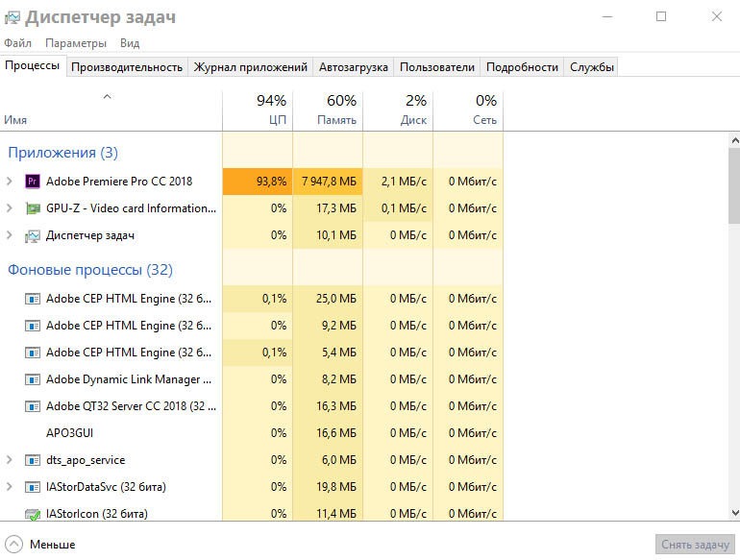Click the 19,8 МБ memory cell

click(328, 487)
